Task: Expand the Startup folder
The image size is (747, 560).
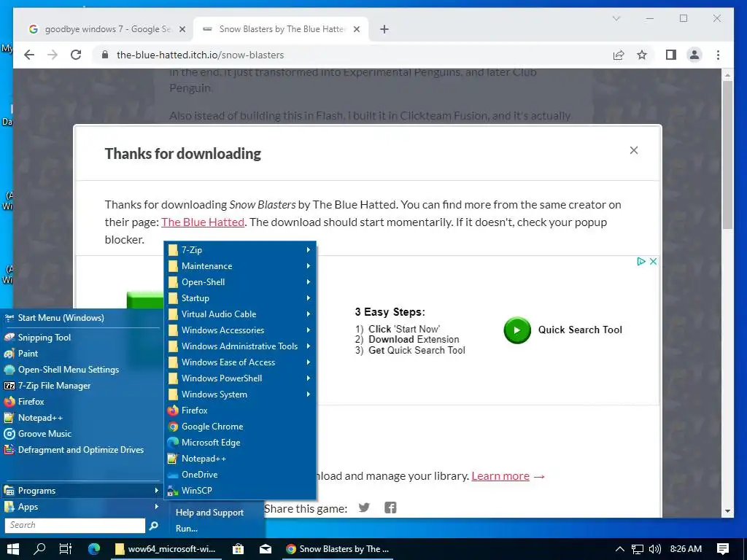Action: (240, 298)
